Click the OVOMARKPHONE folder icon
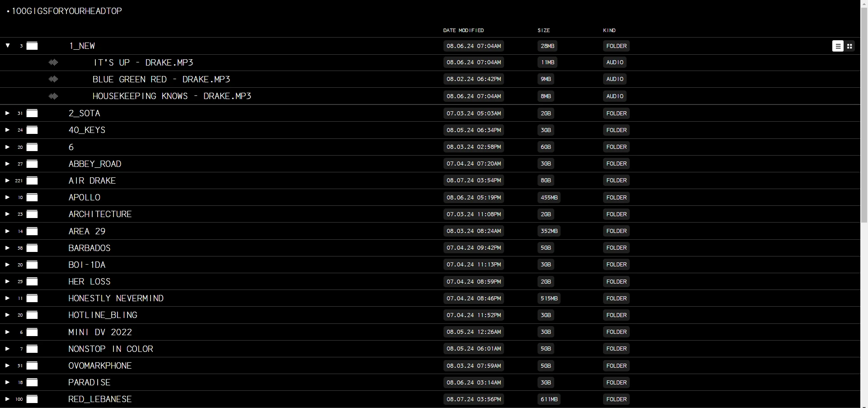Screen dimensions: 868x408 pyautogui.click(x=32, y=365)
